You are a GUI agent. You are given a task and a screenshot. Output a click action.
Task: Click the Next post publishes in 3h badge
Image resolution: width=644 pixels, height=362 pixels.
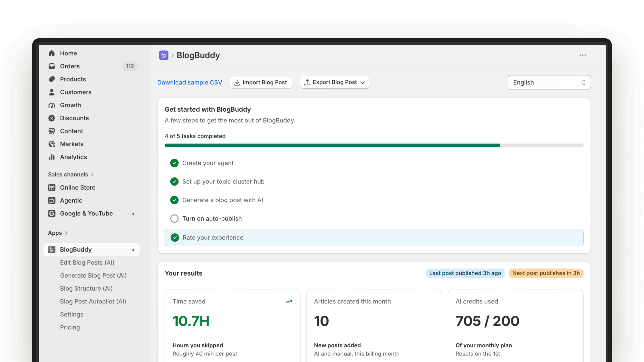click(546, 273)
